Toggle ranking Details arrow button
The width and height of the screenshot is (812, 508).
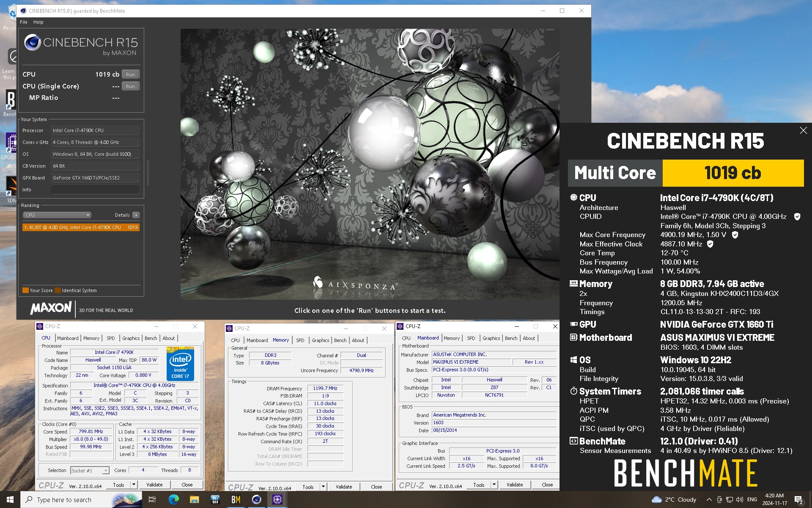[x=136, y=215]
